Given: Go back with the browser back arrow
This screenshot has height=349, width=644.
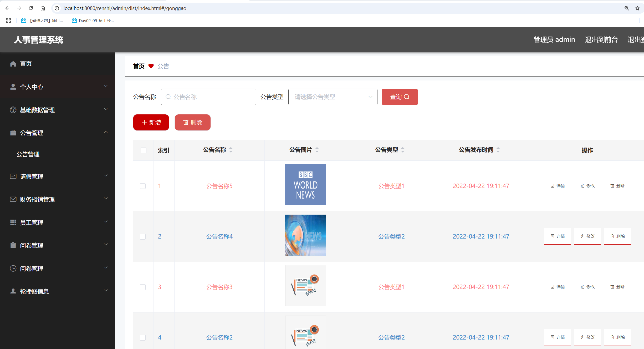Looking at the screenshot, I should click(7, 8).
